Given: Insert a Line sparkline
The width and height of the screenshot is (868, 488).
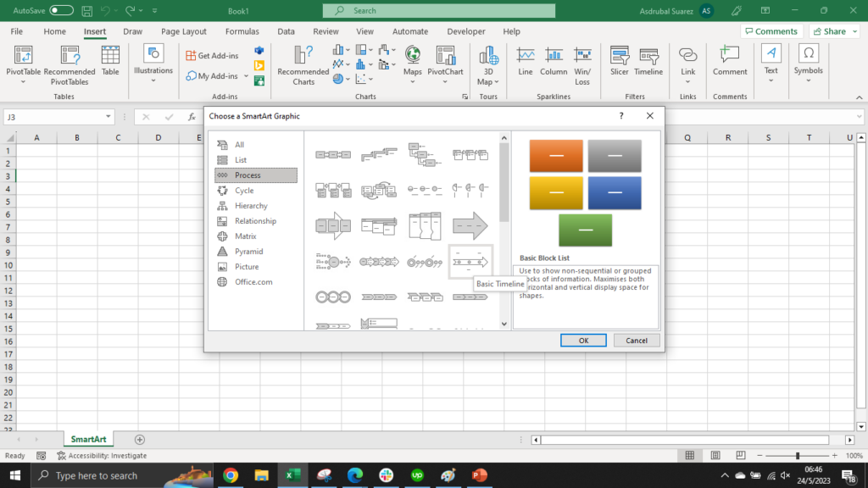Looking at the screenshot, I should point(525,64).
